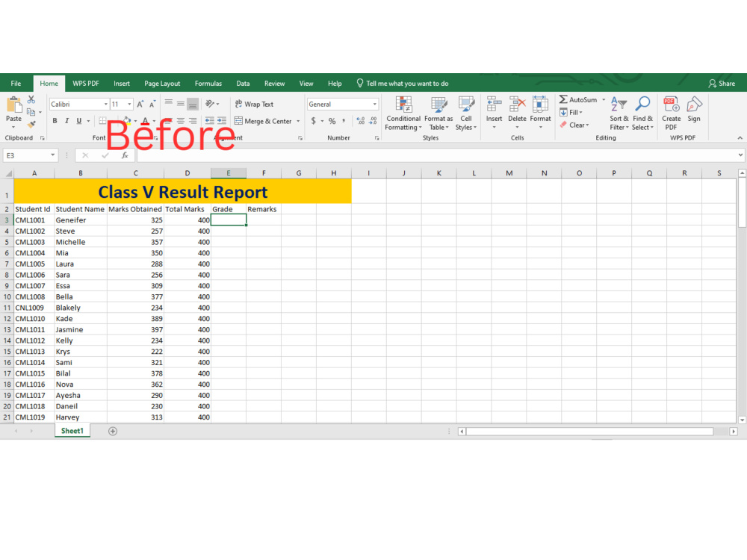Toggle Wrap Text
This screenshot has width=747, height=560.
point(255,104)
